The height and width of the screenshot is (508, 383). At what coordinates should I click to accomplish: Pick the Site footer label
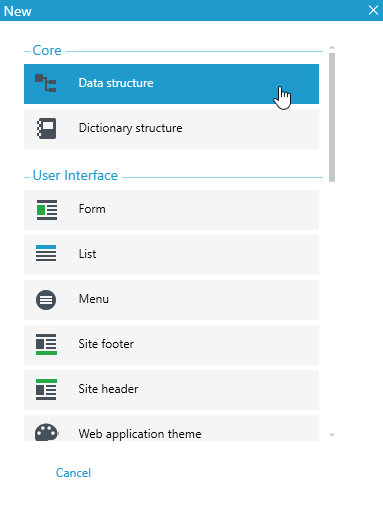tap(106, 344)
